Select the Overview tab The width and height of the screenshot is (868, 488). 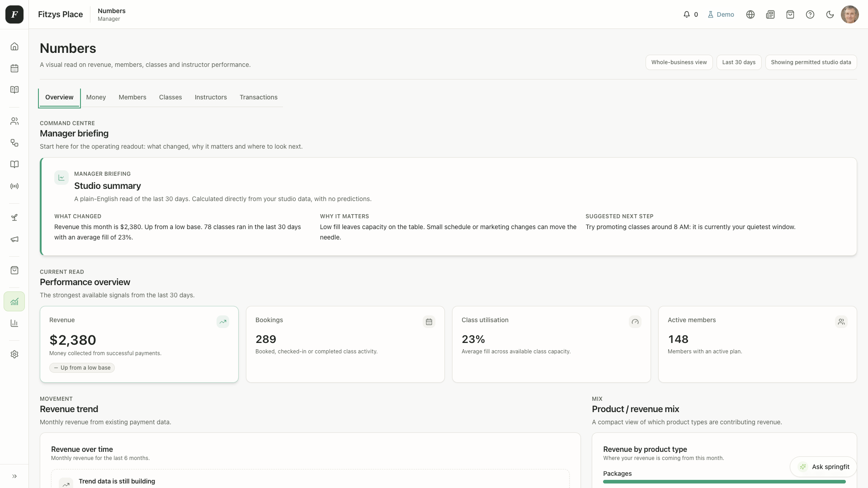pos(59,98)
